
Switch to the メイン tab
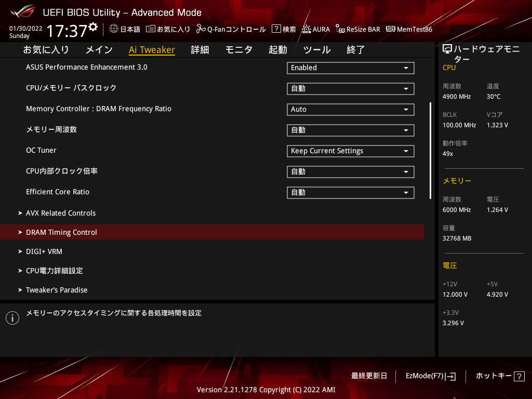(x=99, y=50)
